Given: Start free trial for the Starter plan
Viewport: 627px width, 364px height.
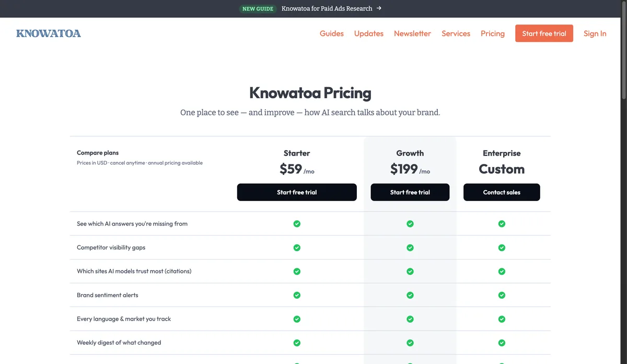Looking at the screenshot, I should point(297,192).
